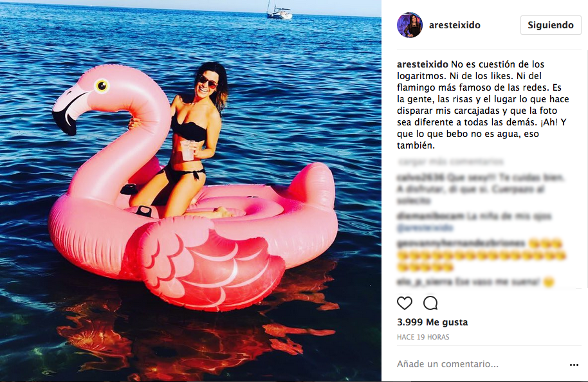The height and width of the screenshot is (382, 588).
Task: Expand cargar más comentarios
Action: pos(451,161)
